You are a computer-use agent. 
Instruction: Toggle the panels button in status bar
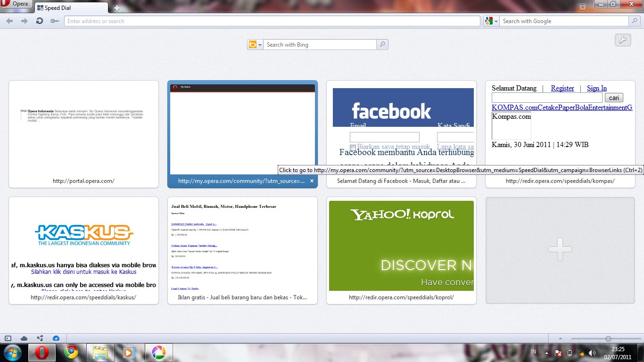pos(8,338)
